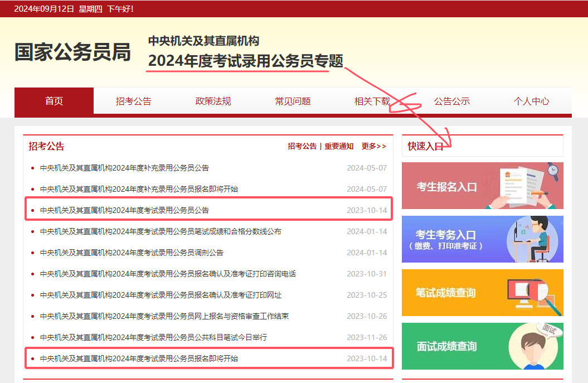Open the 招考公告 navigation tab
The image size is (588, 383).
[134, 101]
